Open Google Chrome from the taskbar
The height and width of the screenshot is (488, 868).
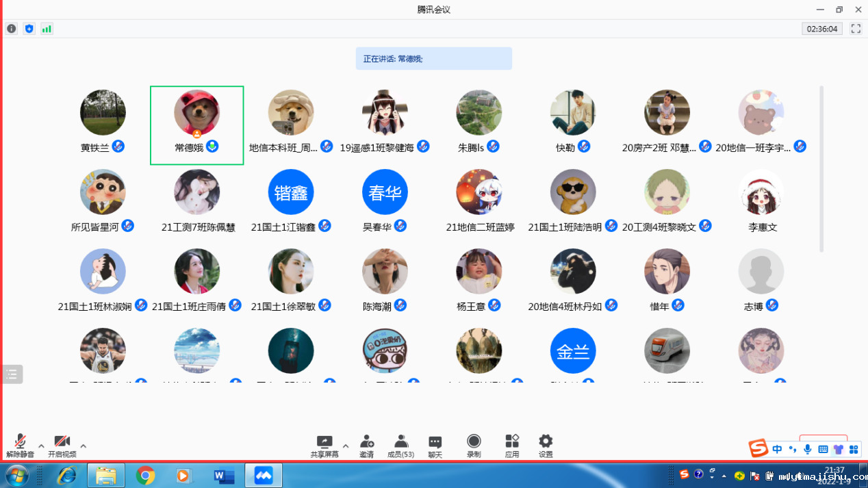[145, 475]
